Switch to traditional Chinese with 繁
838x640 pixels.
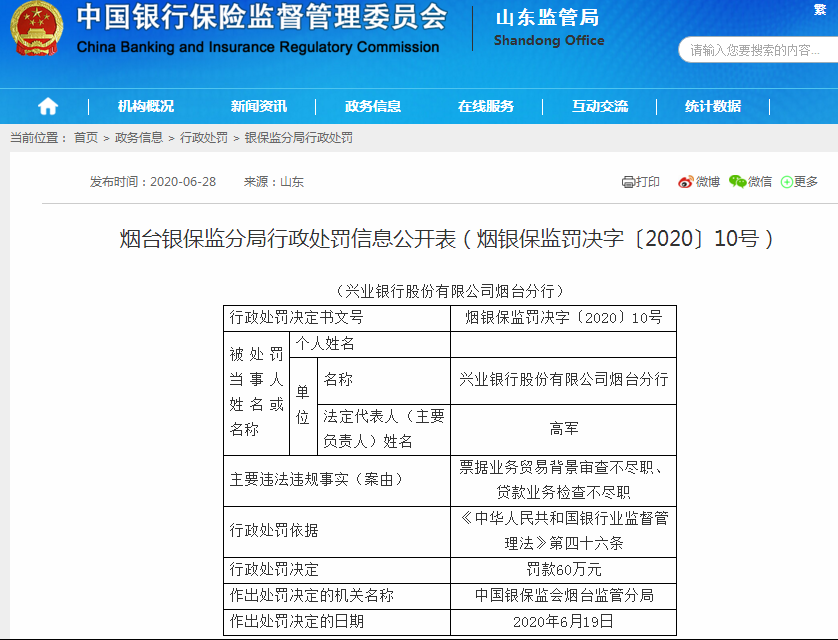click(x=820, y=10)
